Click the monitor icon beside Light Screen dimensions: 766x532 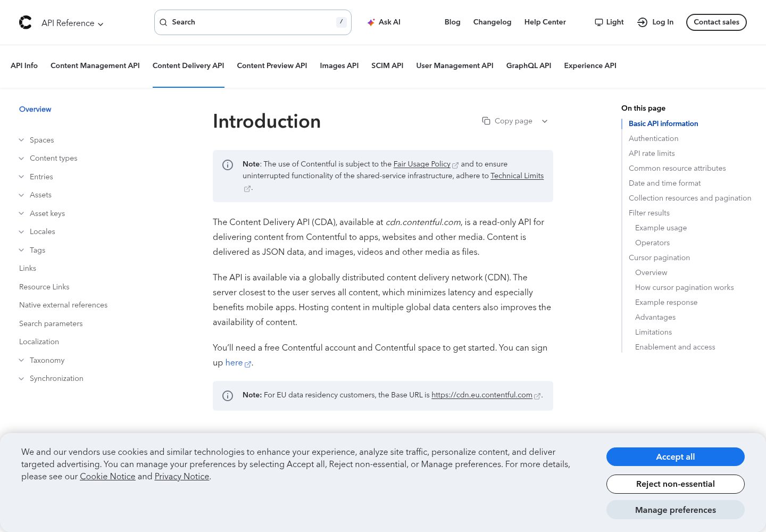[x=599, y=22]
